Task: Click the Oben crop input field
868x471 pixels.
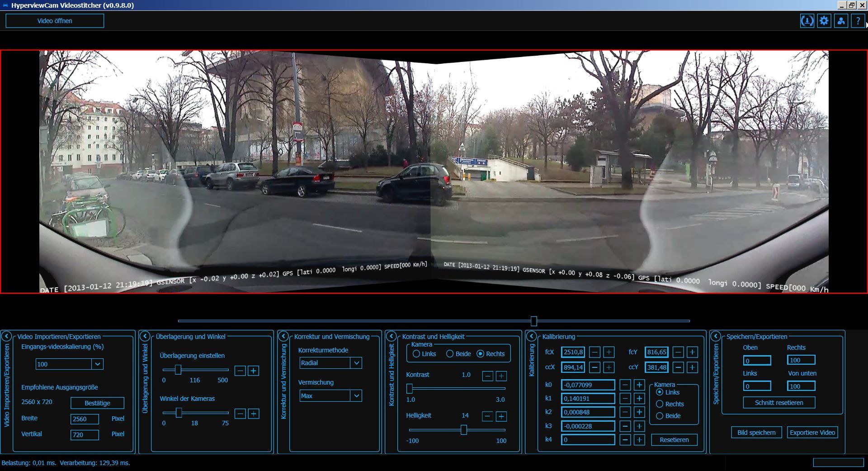Action: tap(757, 361)
